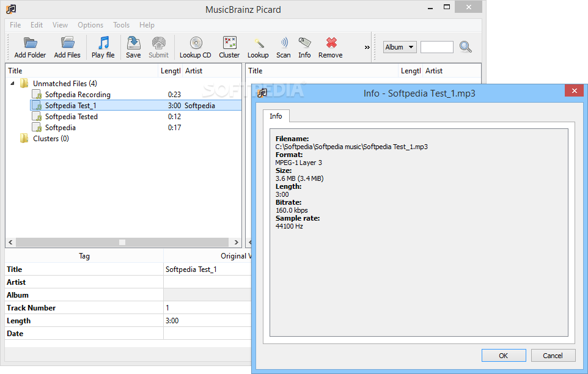This screenshot has width=588, height=374.
Task: Click the Remove red X icon
Action: pos(331,43)
